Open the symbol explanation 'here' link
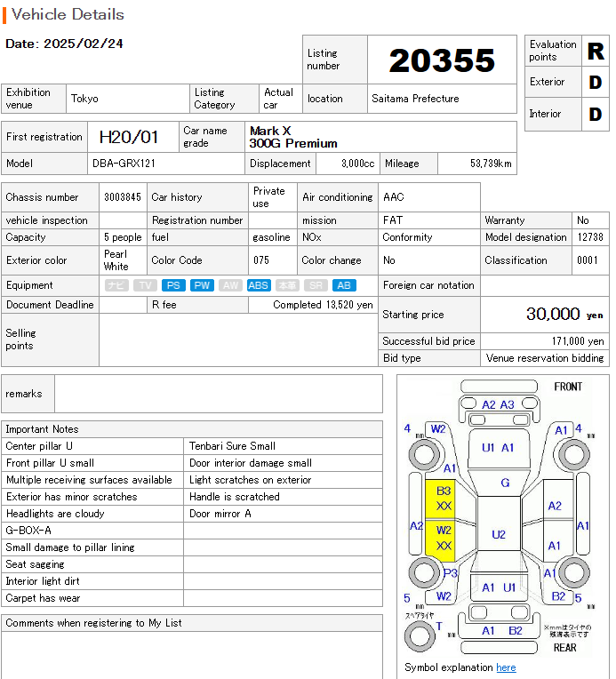 point(506,667)
